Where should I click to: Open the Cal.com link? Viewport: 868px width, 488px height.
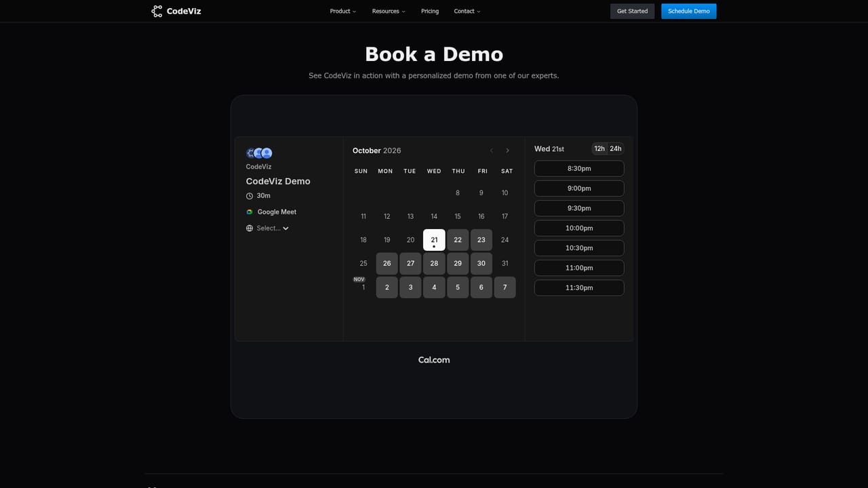tap(434, 360)
